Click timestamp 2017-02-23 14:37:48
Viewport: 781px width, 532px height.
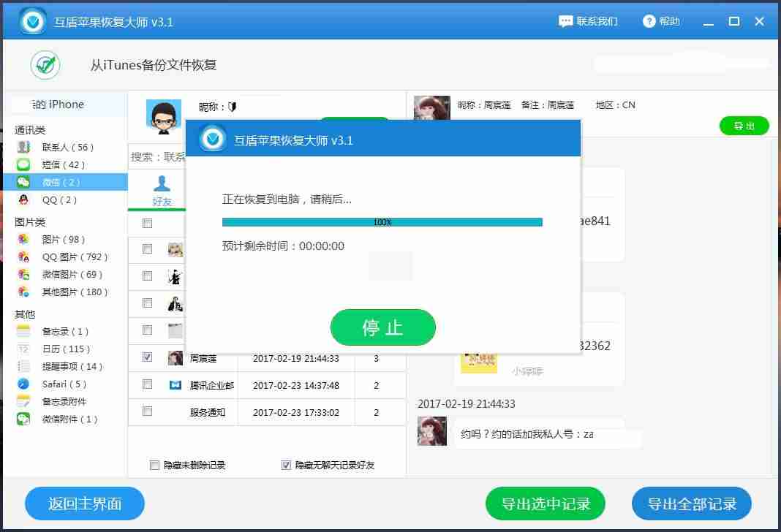296,385
